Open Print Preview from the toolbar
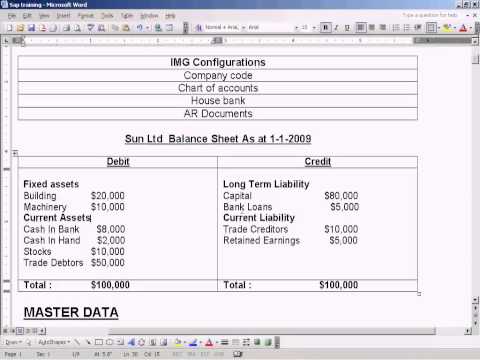The height and width of the screenshot is (360, 480). click(77, 28)
